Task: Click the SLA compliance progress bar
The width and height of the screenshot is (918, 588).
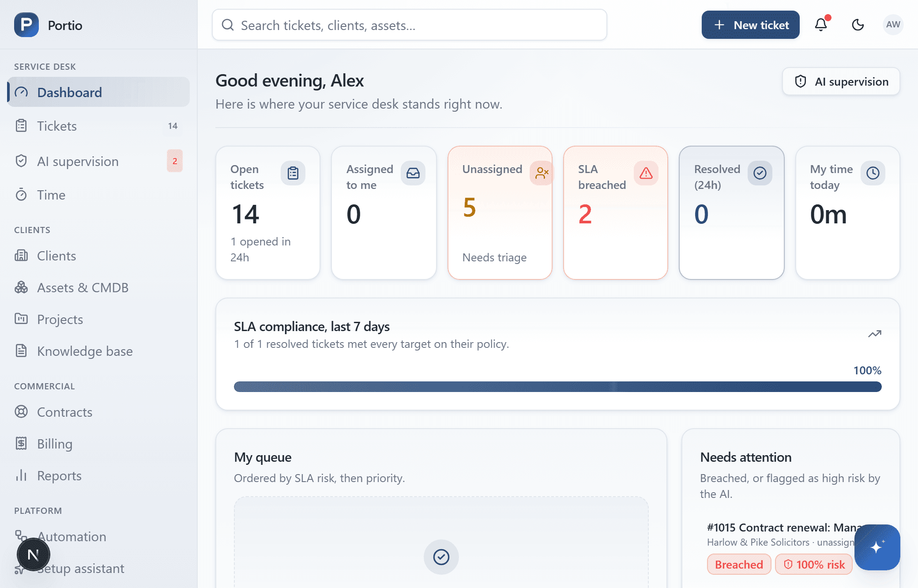Action: pyautogui.click(x=558, y=387)
